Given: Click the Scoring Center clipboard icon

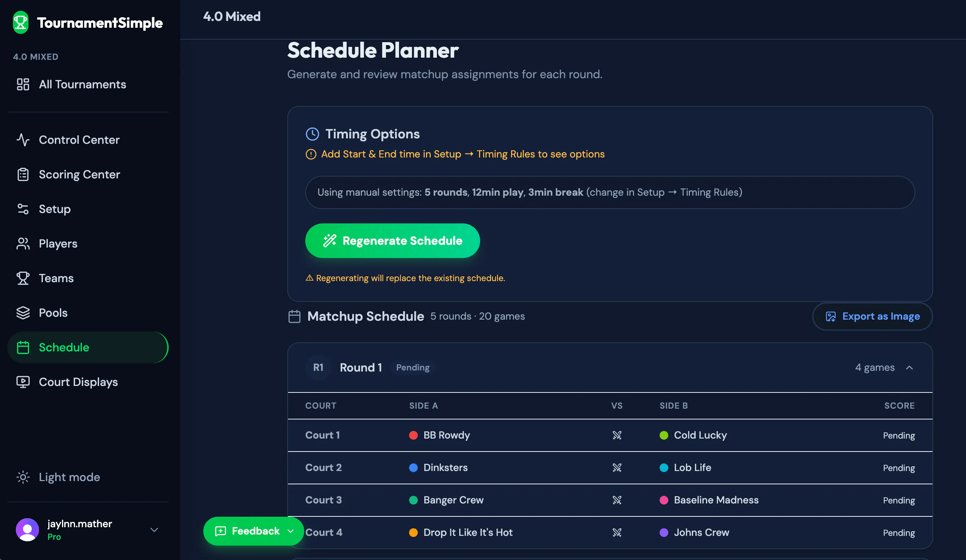Looking at the screenshot, I should pos(23,174).
